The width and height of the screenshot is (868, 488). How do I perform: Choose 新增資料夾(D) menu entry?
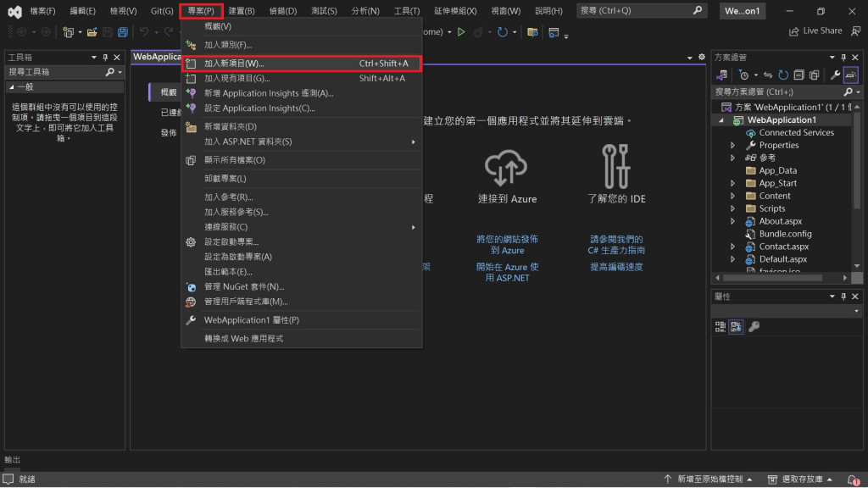(302, 127)
